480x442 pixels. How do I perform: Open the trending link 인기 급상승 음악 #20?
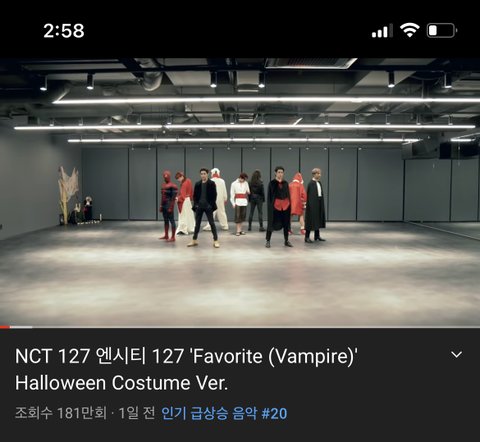[224, 413]
